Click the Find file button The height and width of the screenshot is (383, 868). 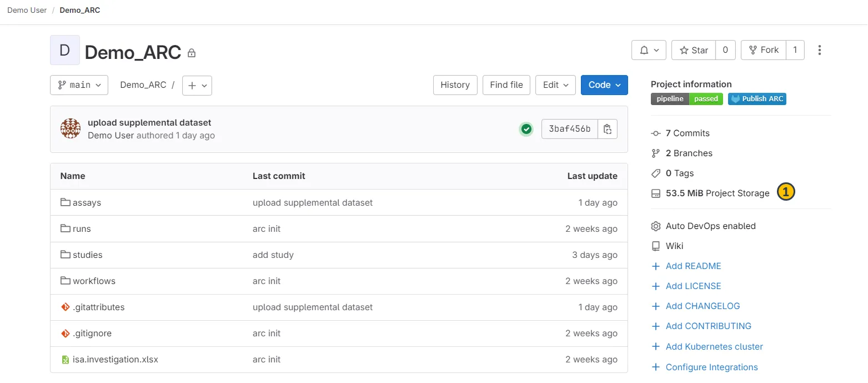(506, 85)
